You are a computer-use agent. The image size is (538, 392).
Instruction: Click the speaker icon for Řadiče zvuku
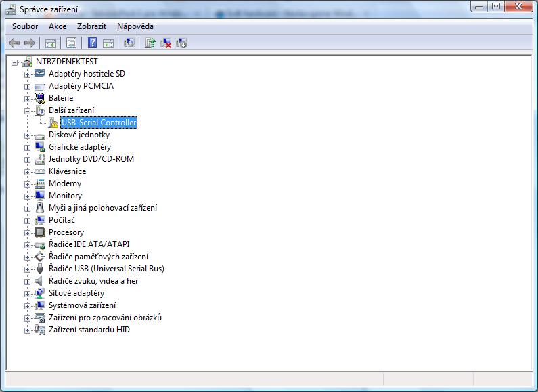click(x=39, y=281)
